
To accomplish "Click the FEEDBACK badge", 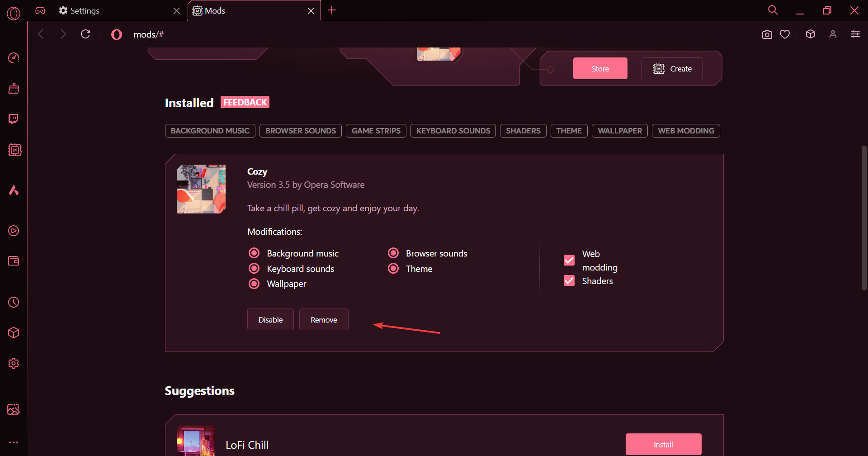I will 245,102.
